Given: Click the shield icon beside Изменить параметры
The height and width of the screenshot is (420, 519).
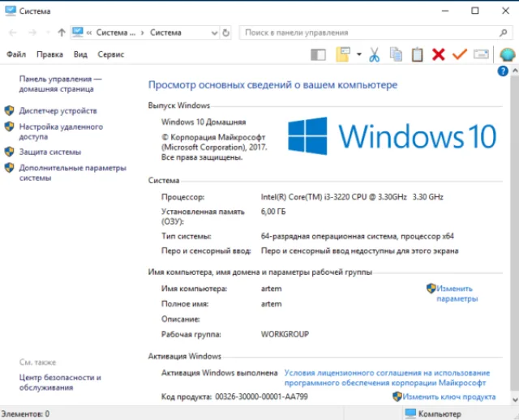Looking at the screenshot, I should click(x=431, y=289).
